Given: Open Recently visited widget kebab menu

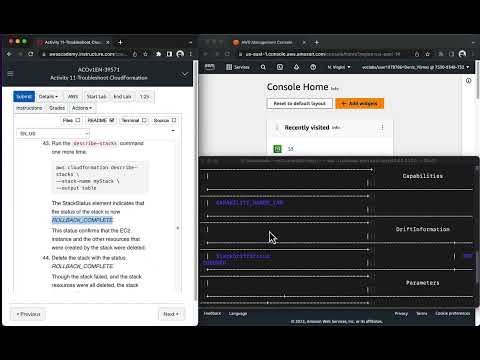Looking at the screenshot, I should (x=382, y=127).
